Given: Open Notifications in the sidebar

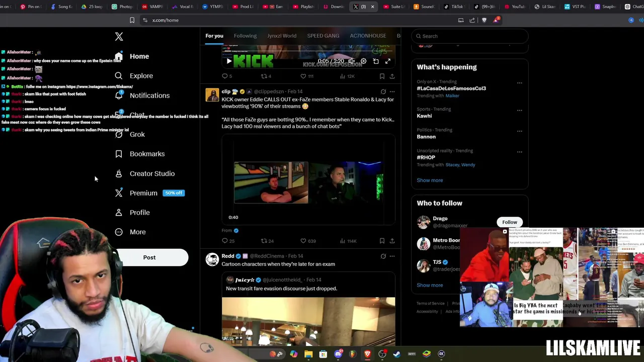Looking at the screenshot, I should (142, 96).
